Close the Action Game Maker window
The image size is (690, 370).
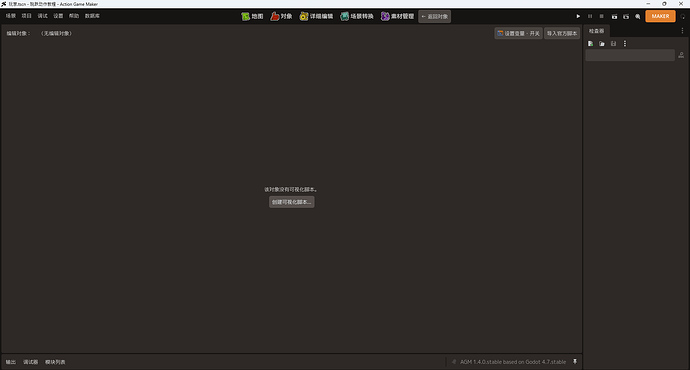[x=681, y=4]
